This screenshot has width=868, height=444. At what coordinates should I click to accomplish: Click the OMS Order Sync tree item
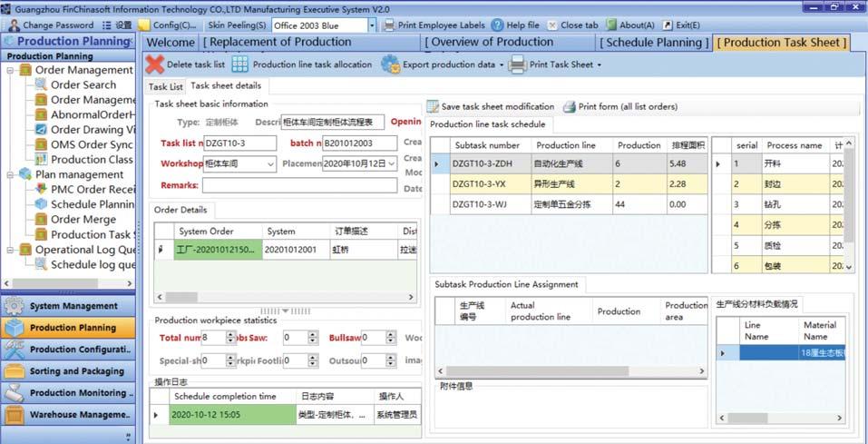coord(92,144)
